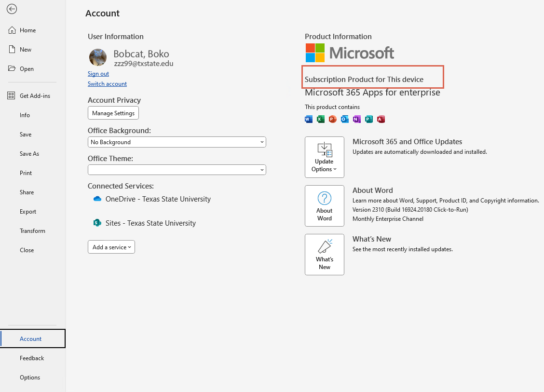Click the Switch account link
Viewport: 544px width, 392px height.
[x=107, y=84]
